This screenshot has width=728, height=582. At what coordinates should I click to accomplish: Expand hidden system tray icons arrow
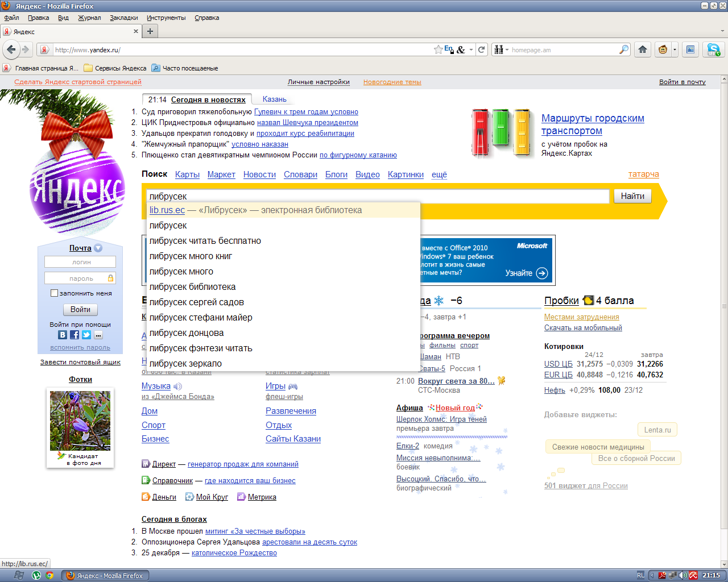652,575
